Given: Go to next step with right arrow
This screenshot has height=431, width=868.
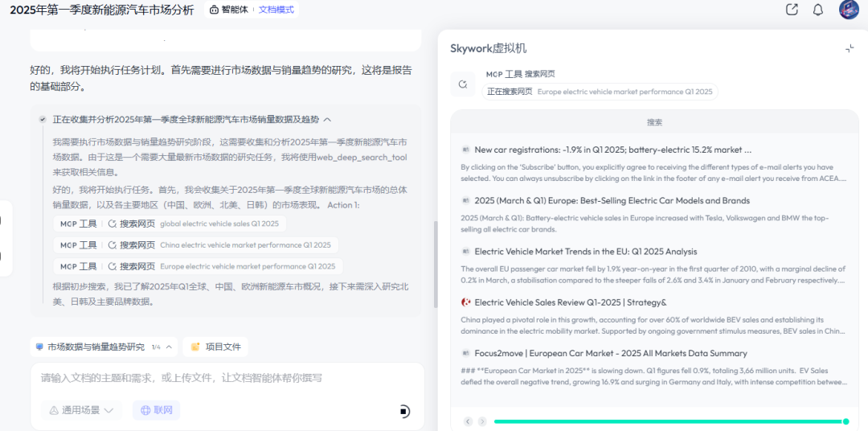Looking at the screenshot, I should [x=482, y=421].
